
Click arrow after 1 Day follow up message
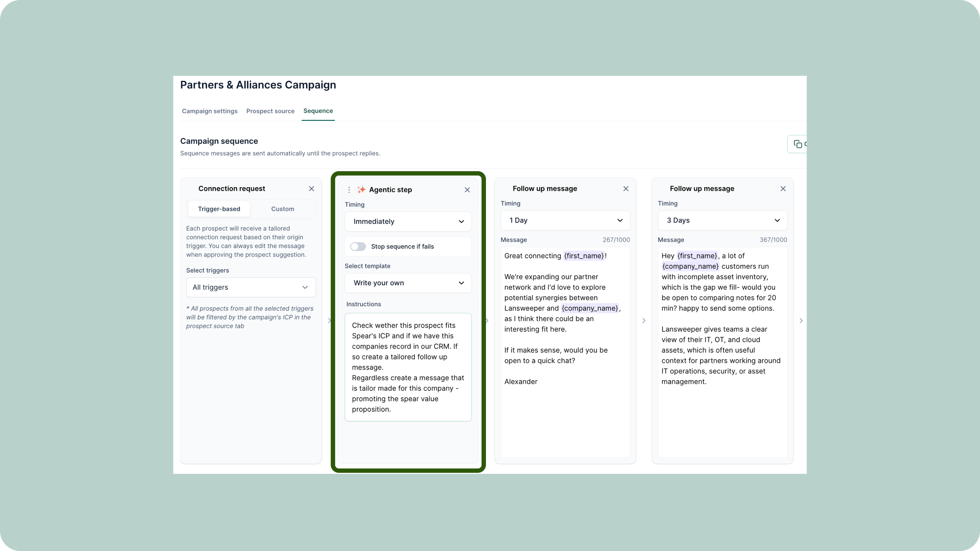[x=644, y=321]
